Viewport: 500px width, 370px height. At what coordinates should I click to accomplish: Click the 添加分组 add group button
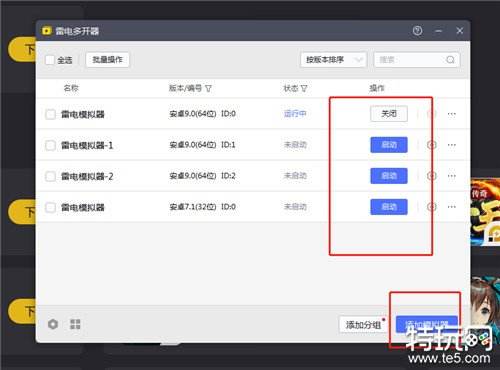coord(364,324)
